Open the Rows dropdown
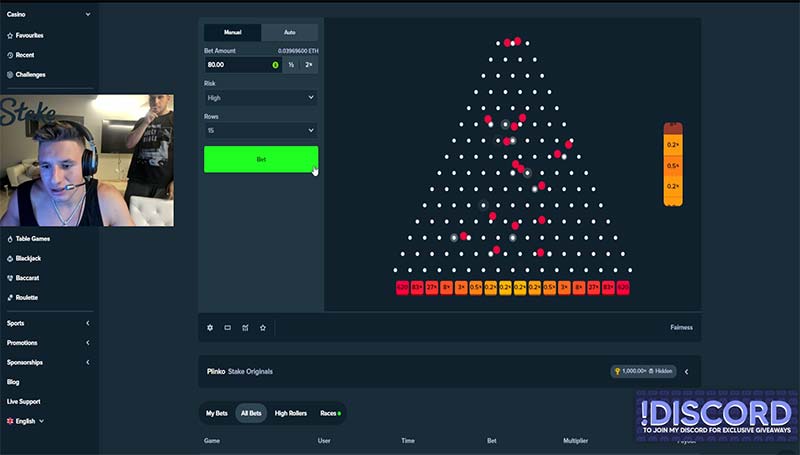Viewport: 800px width, 455px height. pyautogui.click(x=261, y=131)
